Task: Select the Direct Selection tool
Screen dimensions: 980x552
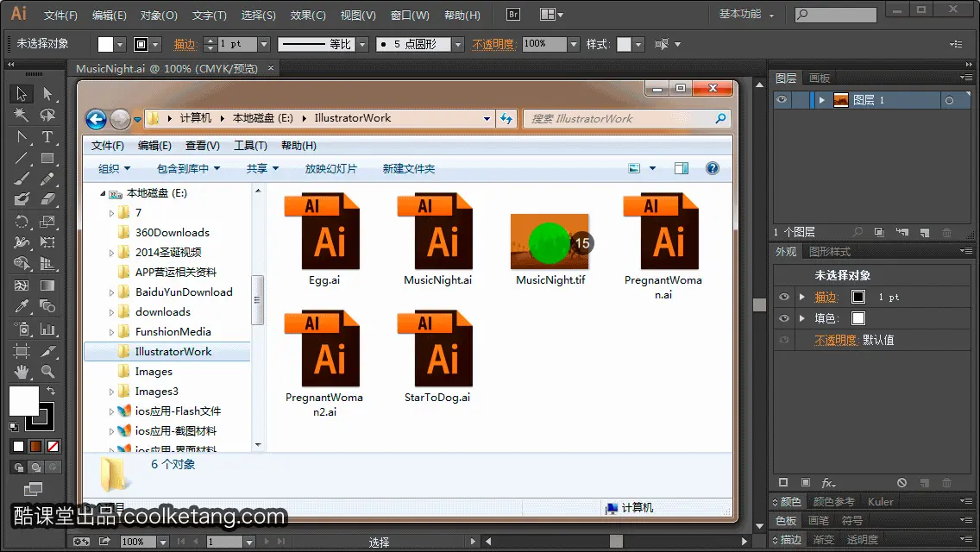Action: click(47, 94)
